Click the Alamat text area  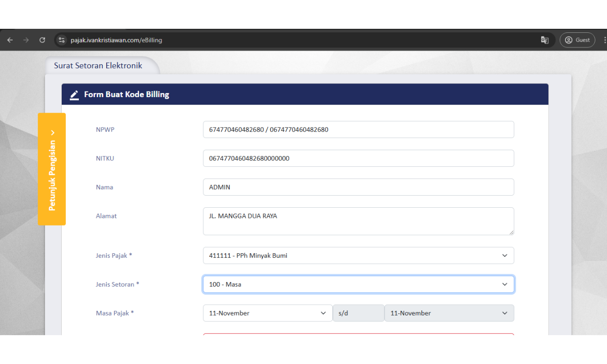[358, 221]
